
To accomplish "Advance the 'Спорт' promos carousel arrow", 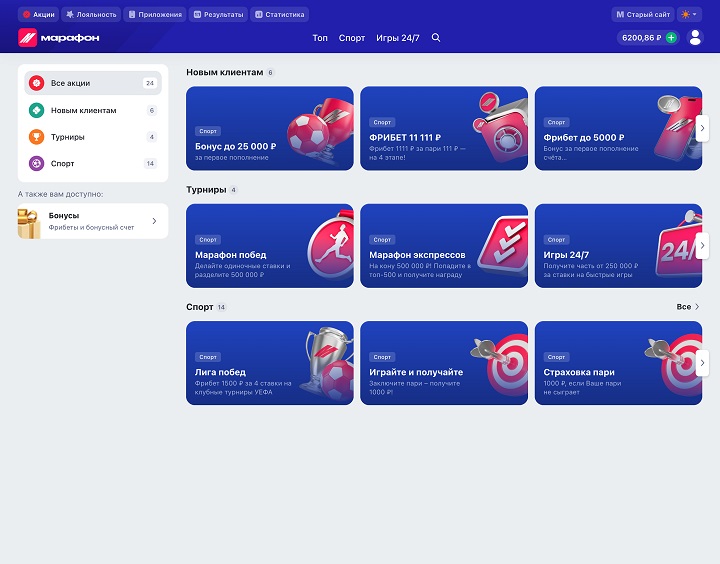I will tap(702, 362).
